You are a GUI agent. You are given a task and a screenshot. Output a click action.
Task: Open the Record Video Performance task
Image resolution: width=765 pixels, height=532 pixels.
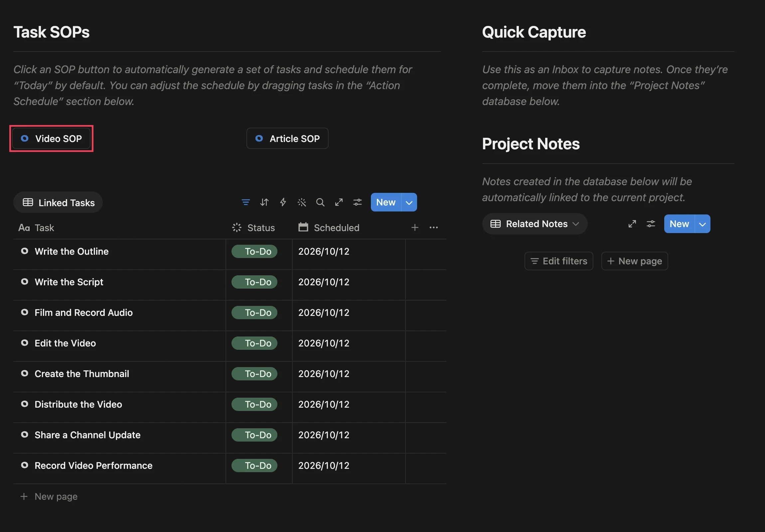[x=93, y=466]
